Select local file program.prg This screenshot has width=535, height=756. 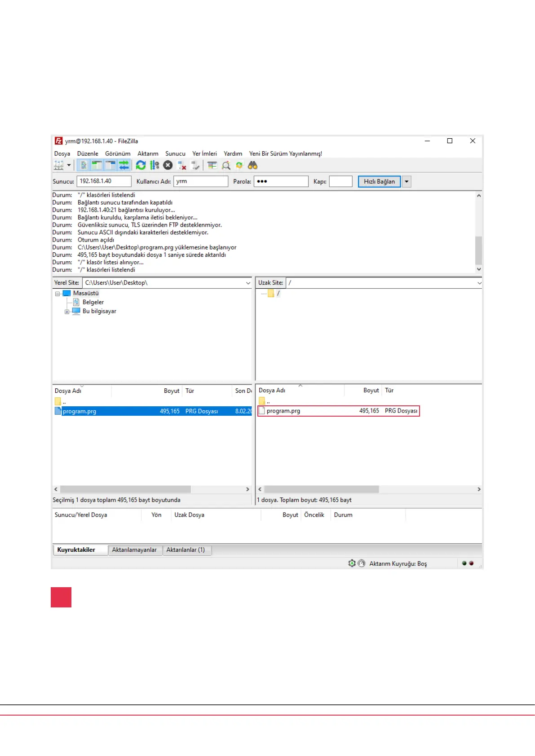click(x=153, y=411)
